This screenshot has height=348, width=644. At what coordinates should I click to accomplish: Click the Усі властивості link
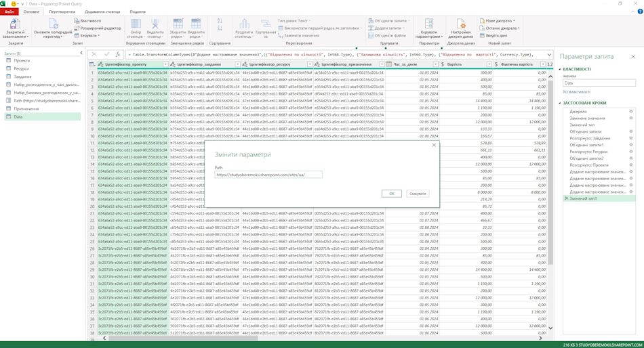point(577,92)
